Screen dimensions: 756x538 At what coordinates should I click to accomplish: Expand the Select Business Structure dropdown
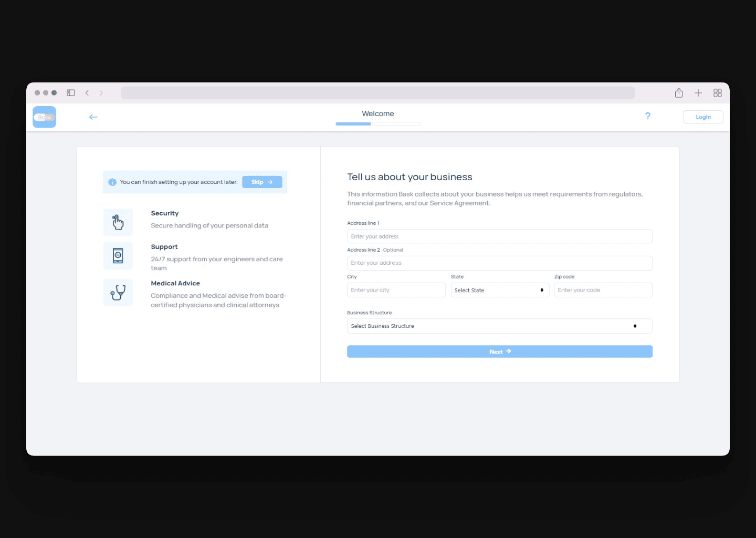(x=499, y=326)
